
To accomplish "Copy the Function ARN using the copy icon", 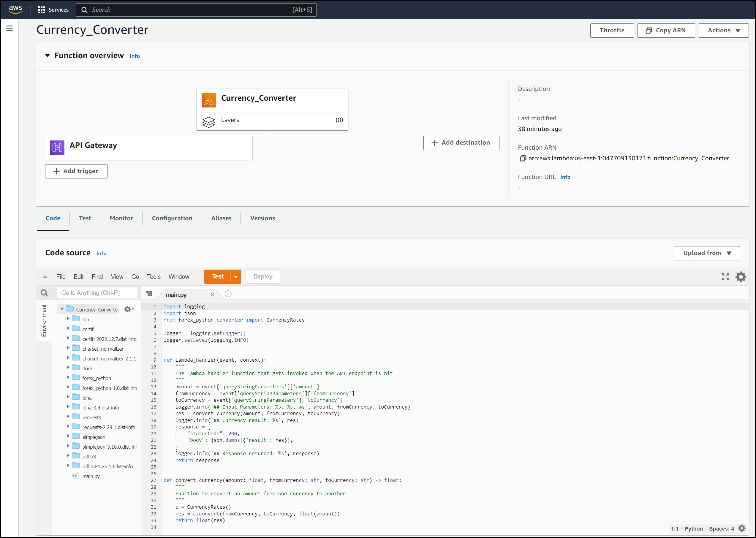I will (523, 158).
